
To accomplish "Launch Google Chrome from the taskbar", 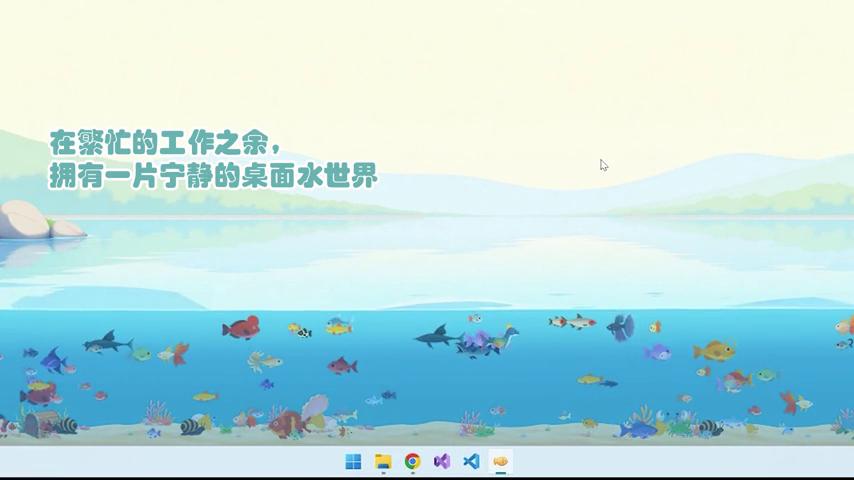I will click(x=412, y=461).
